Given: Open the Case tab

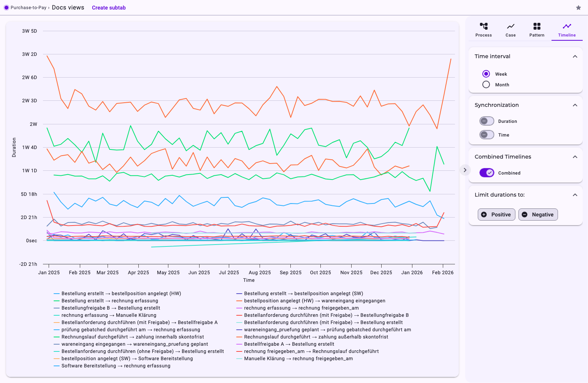Looking at the screenshot, I should click(510, 30).
